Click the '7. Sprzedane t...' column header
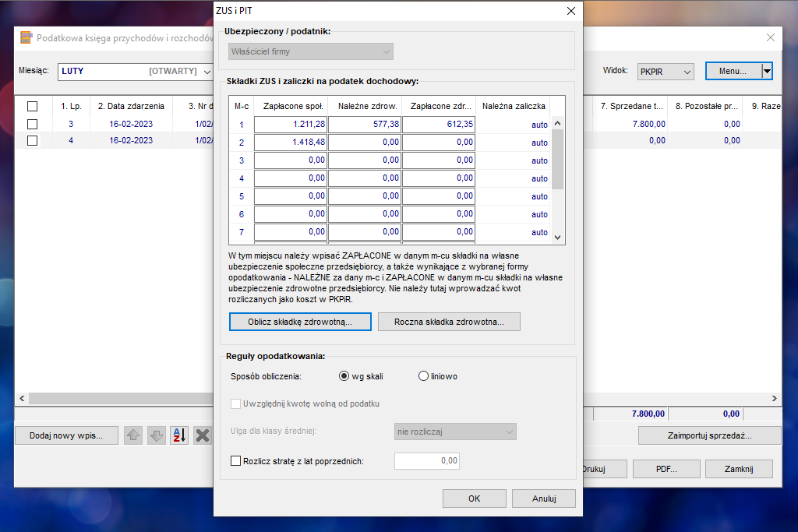Viewport: 798px width, 532px height. pos(631,106)
